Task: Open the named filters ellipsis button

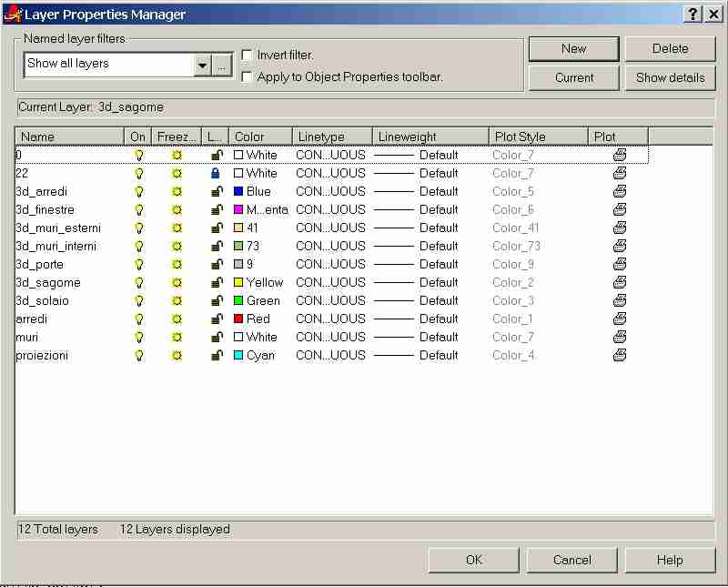Action: [222, 66]
